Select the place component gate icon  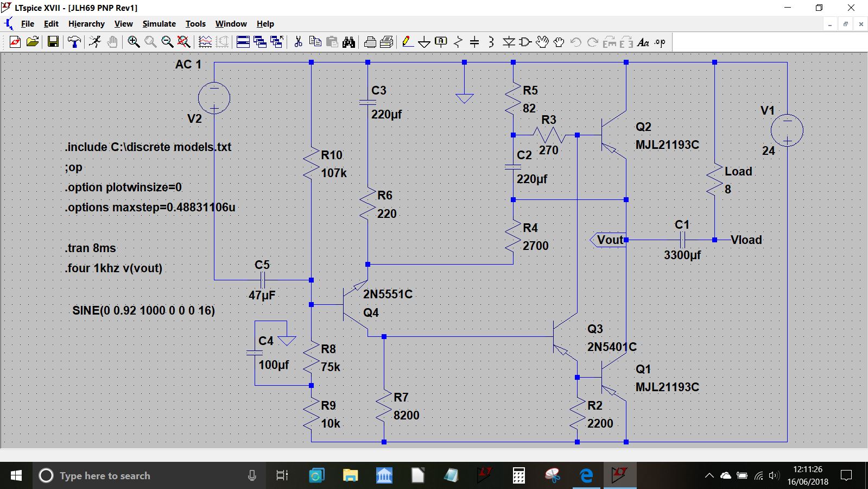click(525, 42)
